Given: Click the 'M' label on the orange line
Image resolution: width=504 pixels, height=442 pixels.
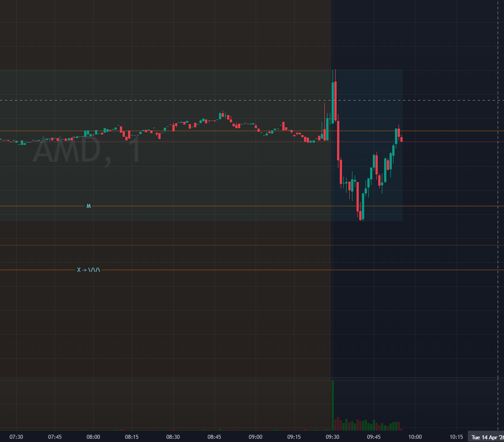Looking at the screenshot, I should click(x=89, y=206).
